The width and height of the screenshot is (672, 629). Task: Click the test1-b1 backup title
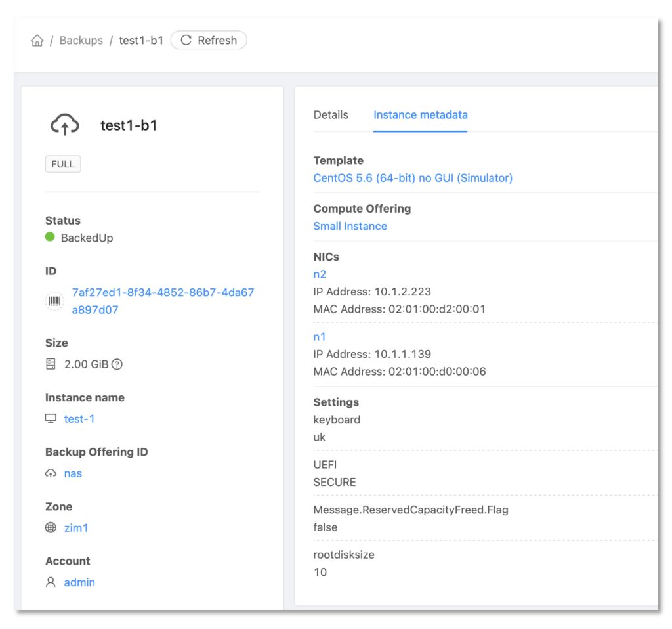point(129,125)
